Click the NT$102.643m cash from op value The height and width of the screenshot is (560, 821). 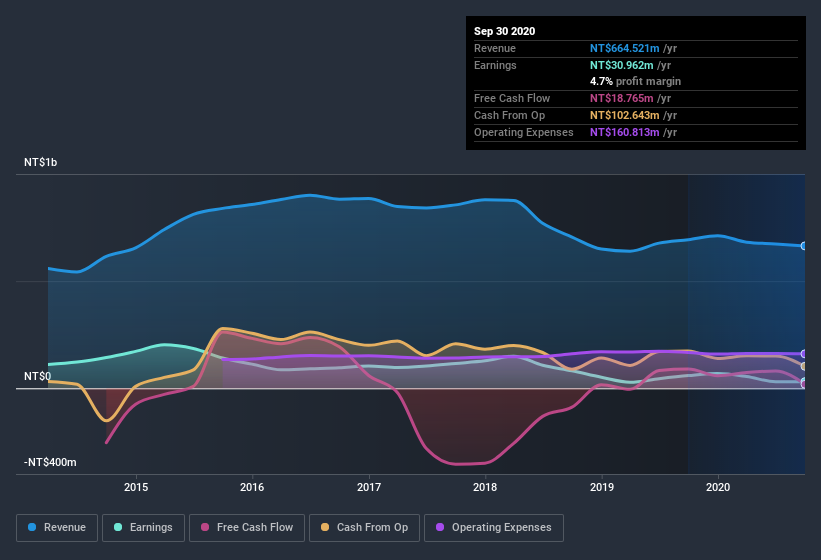pyautogui.click(x=625, y=115)
